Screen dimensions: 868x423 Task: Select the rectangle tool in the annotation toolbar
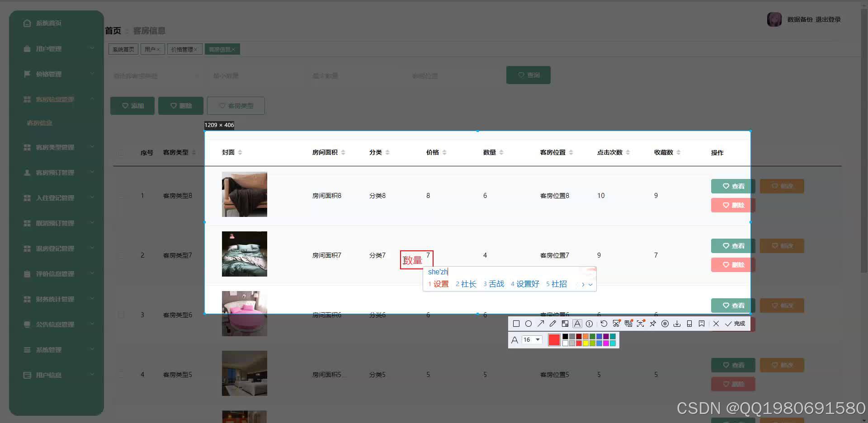click(516, 324)
